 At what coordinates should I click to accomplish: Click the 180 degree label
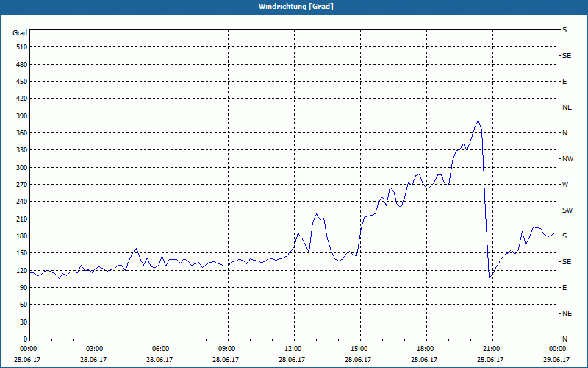pyautogui.click(x=22, y=236)
